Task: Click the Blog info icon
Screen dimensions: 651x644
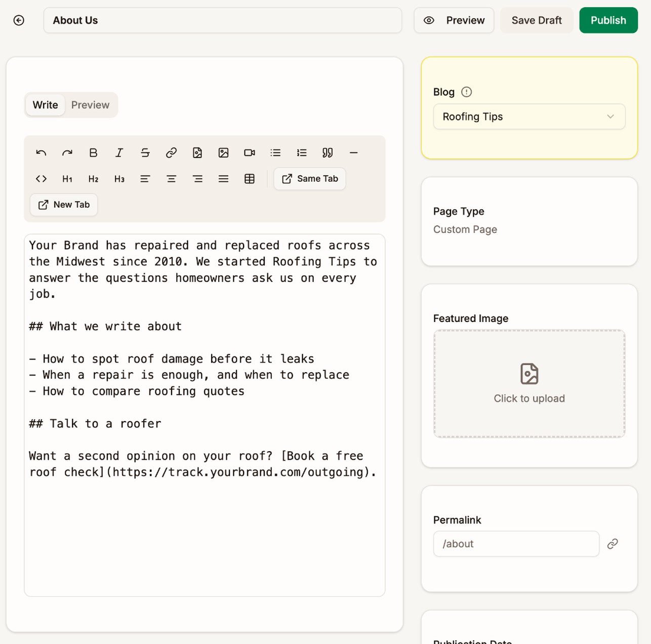Action: [x=467, y=92]
